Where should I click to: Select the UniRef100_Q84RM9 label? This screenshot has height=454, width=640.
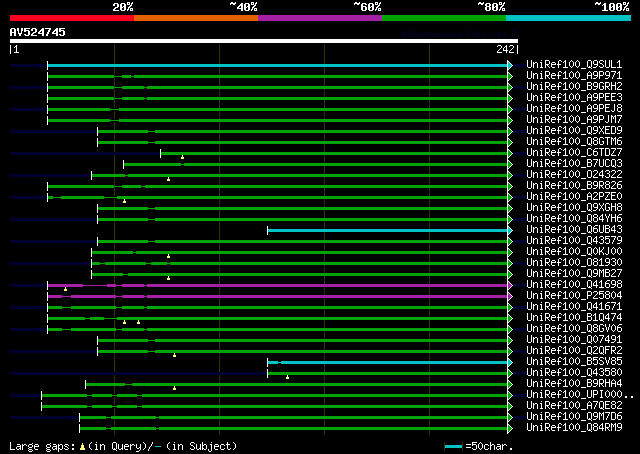[x=574, y=428]
